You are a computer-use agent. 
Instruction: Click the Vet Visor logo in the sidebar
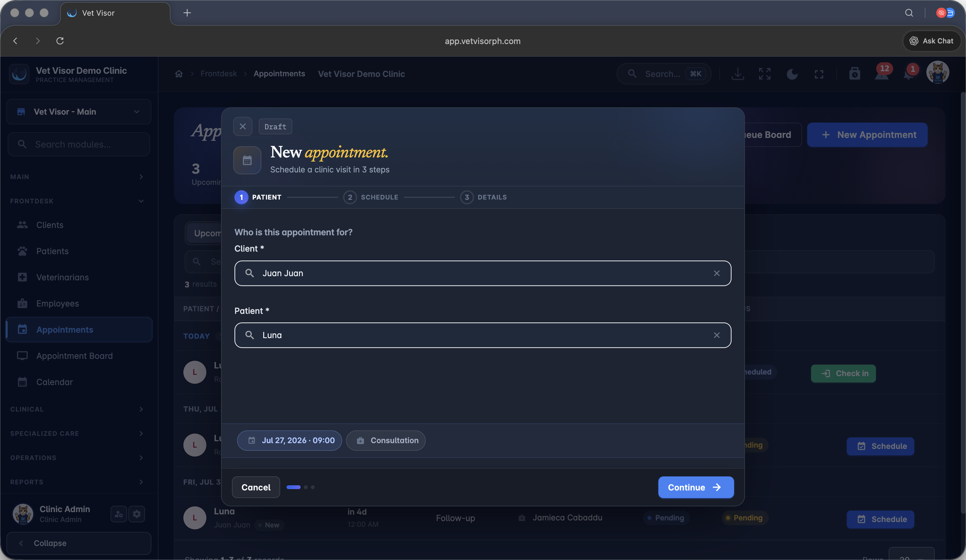(x=19, y=74)
